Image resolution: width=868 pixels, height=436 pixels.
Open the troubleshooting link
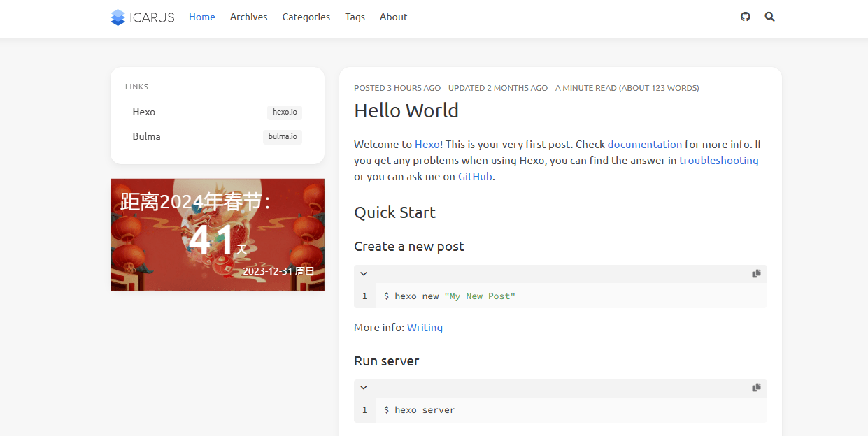(x=719, y=161)
